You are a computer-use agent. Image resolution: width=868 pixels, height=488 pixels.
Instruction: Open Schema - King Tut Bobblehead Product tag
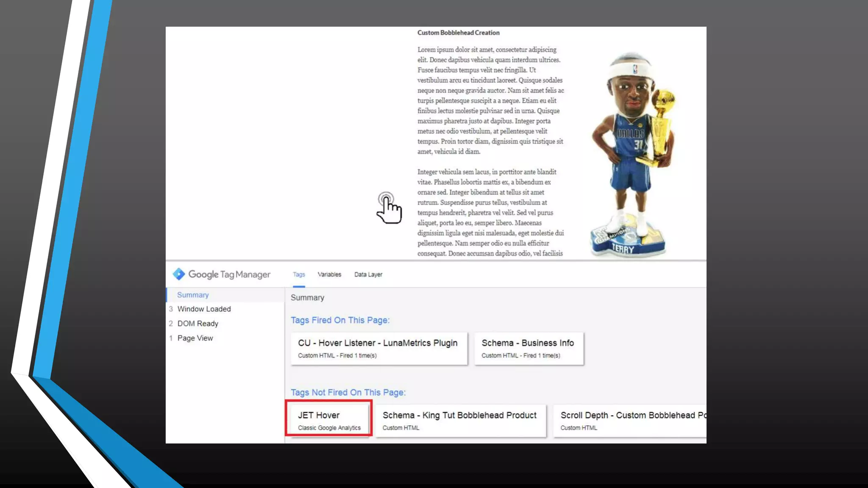(460, 420)
